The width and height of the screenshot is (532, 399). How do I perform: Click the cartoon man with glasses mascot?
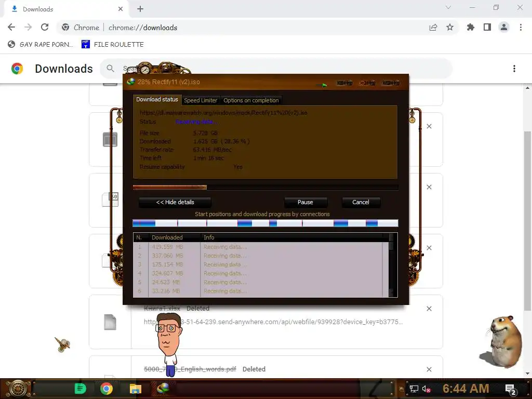[169, 344]
